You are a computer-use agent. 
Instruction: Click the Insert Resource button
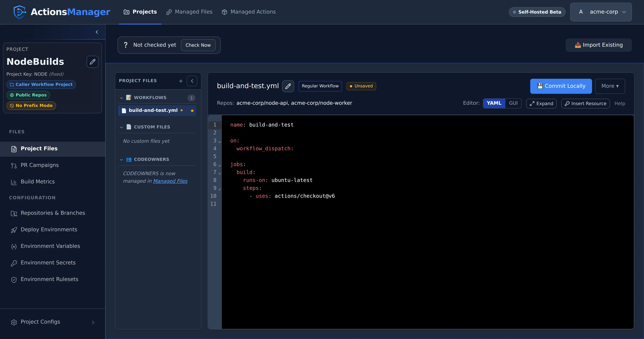point(585,104)
